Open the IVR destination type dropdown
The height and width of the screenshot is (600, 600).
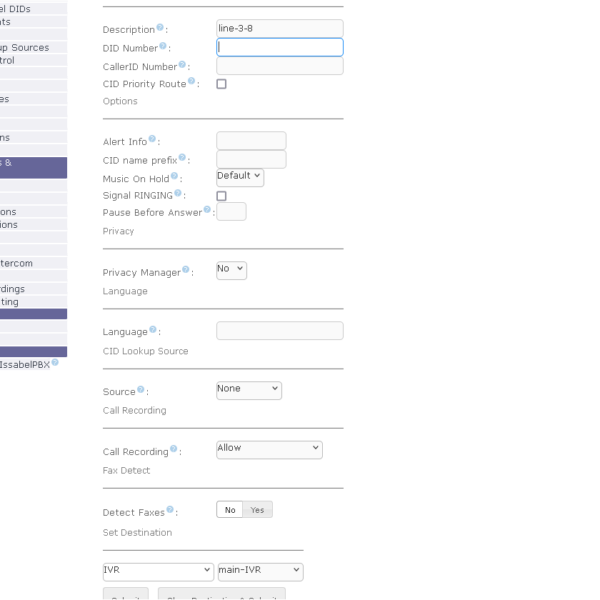point(158,571)
